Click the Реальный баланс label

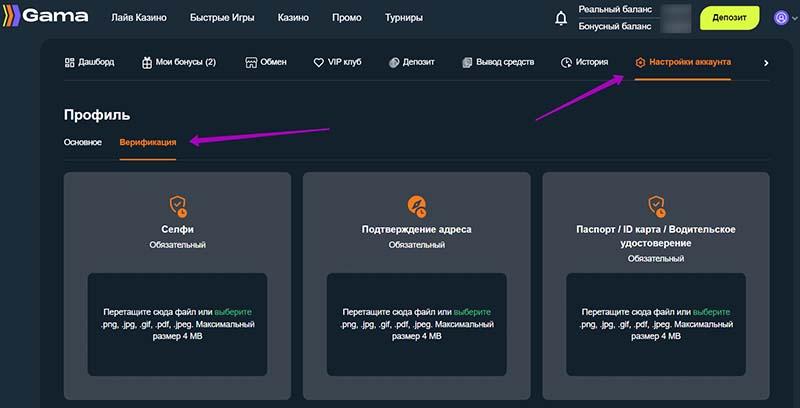point(615,10)
